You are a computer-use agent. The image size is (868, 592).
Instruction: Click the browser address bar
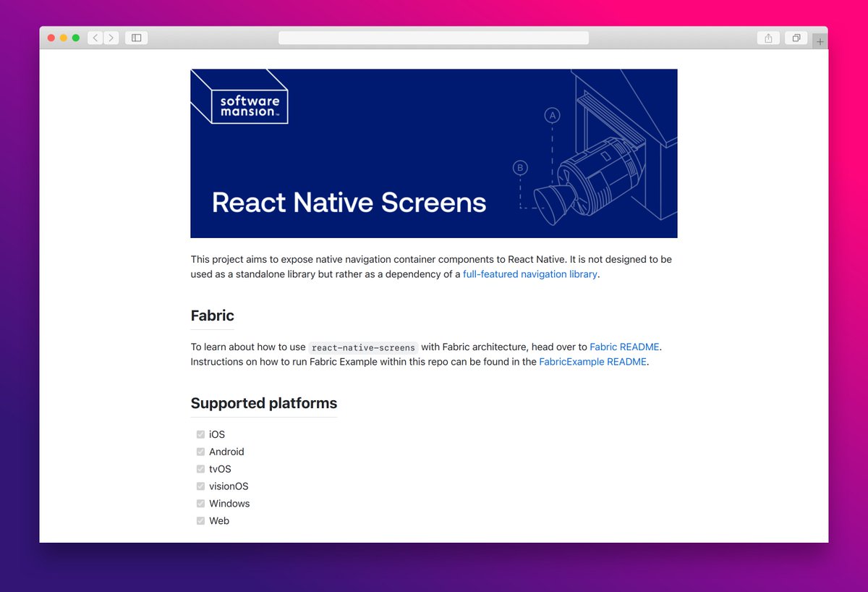(433, 38)
